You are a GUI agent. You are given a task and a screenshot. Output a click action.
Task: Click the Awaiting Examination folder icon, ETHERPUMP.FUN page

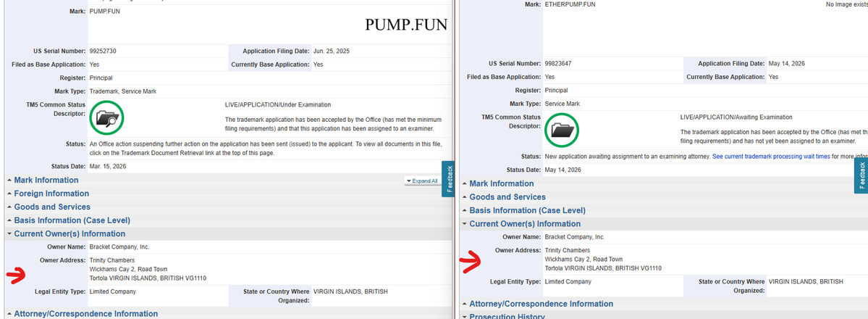(562, 130)
